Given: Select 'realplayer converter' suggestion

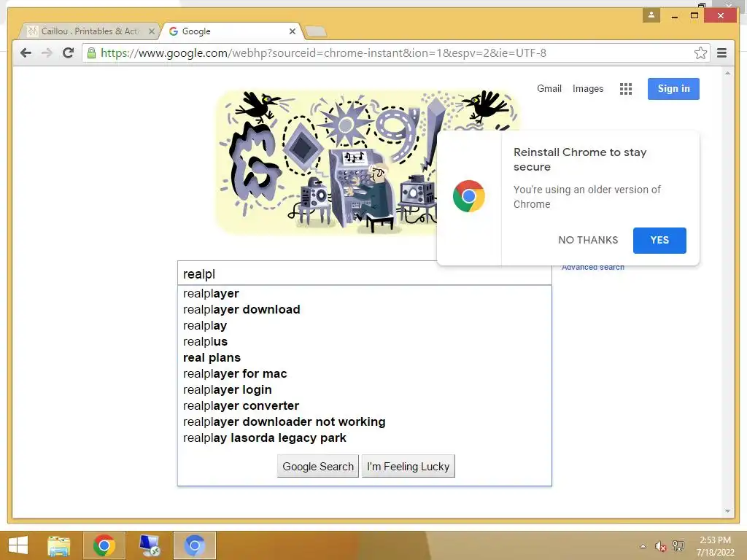Looking at the screenshot, I should pyautogui.click(x=365, y=405).
